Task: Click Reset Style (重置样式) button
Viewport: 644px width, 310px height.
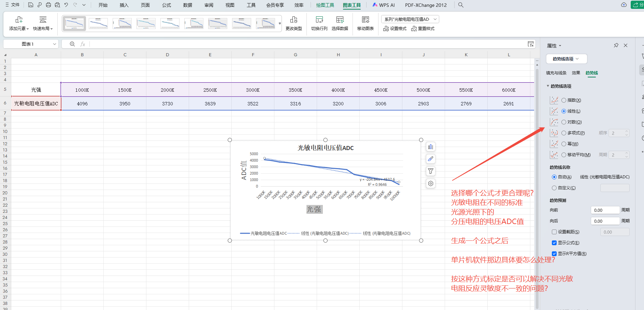Action: (x=423, y=29)
